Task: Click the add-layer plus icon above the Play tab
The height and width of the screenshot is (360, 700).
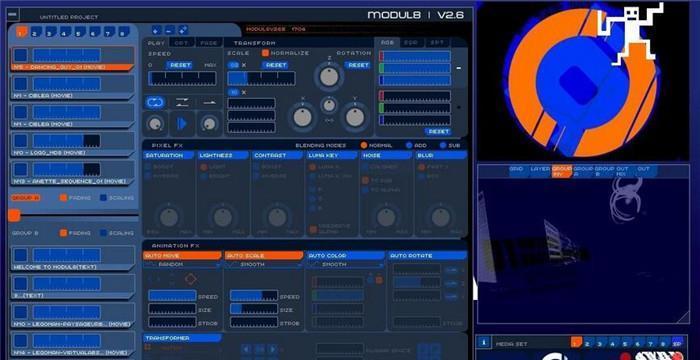Action: [156, 30]
